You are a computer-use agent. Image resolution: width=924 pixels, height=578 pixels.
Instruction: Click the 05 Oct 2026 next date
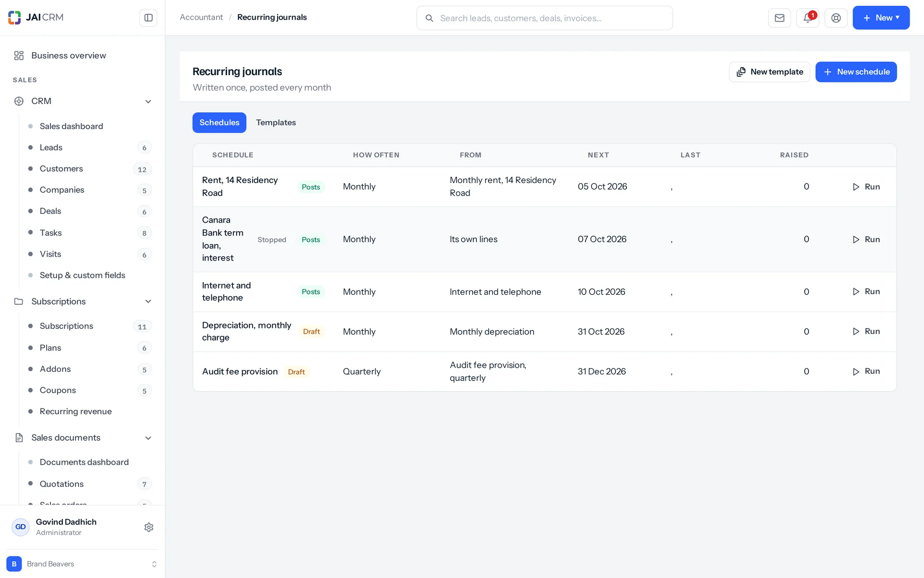pos(603,186)
